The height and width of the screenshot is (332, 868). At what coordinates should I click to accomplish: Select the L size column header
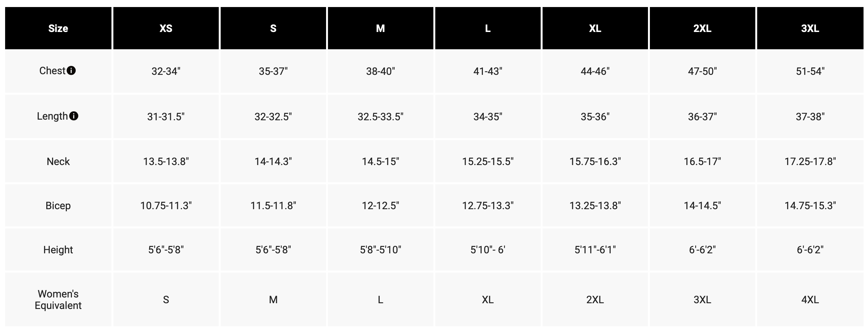pyautogui.click(x=488, y=28)
